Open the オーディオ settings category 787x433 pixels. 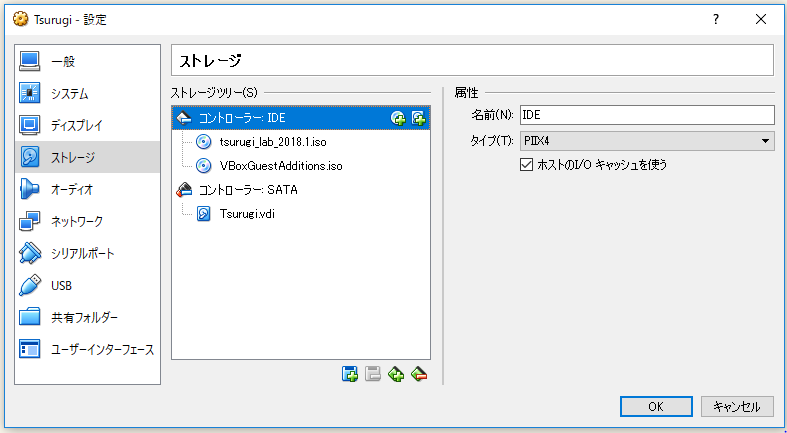tap(87, 190)
